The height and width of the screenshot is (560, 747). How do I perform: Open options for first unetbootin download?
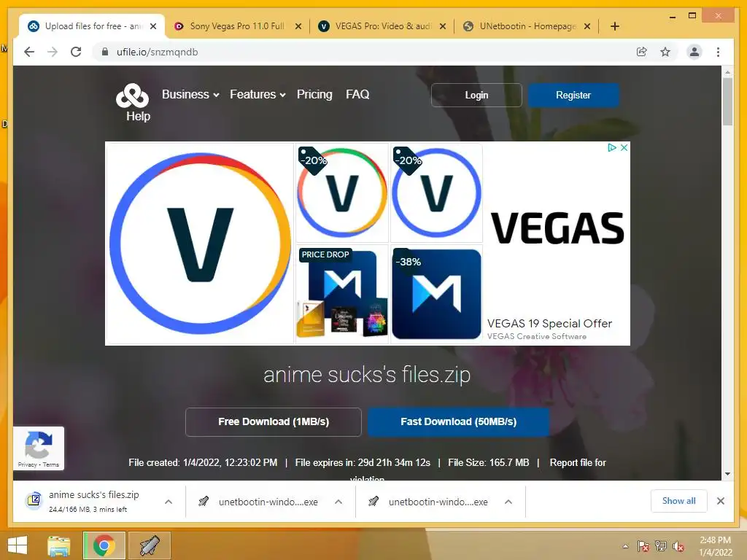(x=338, y=502)
